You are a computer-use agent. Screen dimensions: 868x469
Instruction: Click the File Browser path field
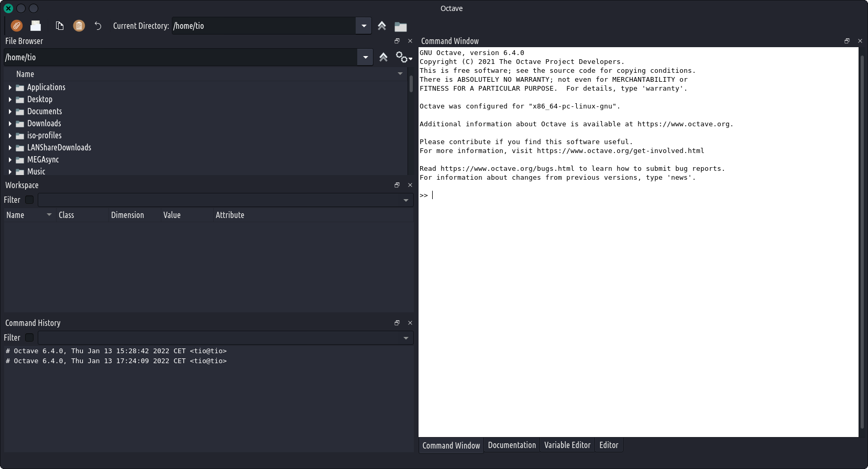[180, 57]
